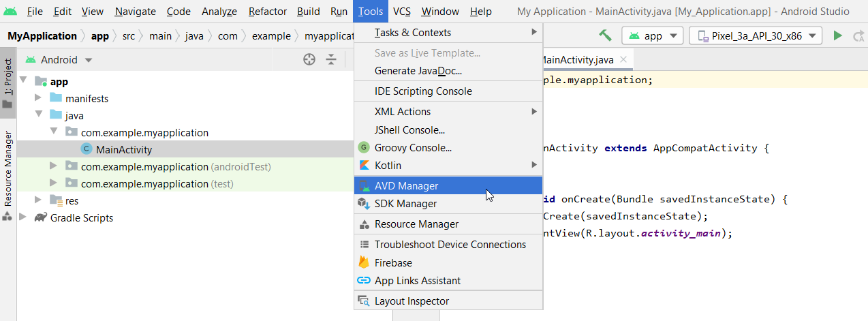Expand the com.example.myapplication (test) package arrow
The height and width of the screenshot is (321, 868).
pyautogui.click(x=54, y=183)
